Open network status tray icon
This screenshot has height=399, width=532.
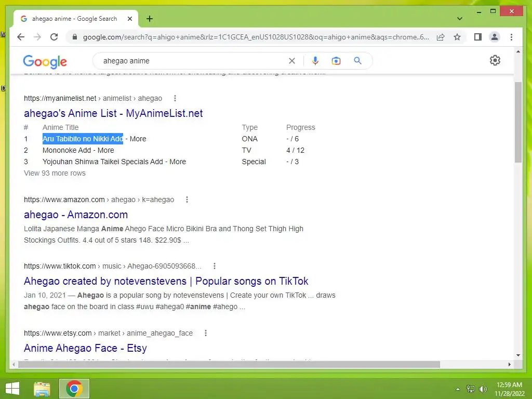tap(471, 389)
